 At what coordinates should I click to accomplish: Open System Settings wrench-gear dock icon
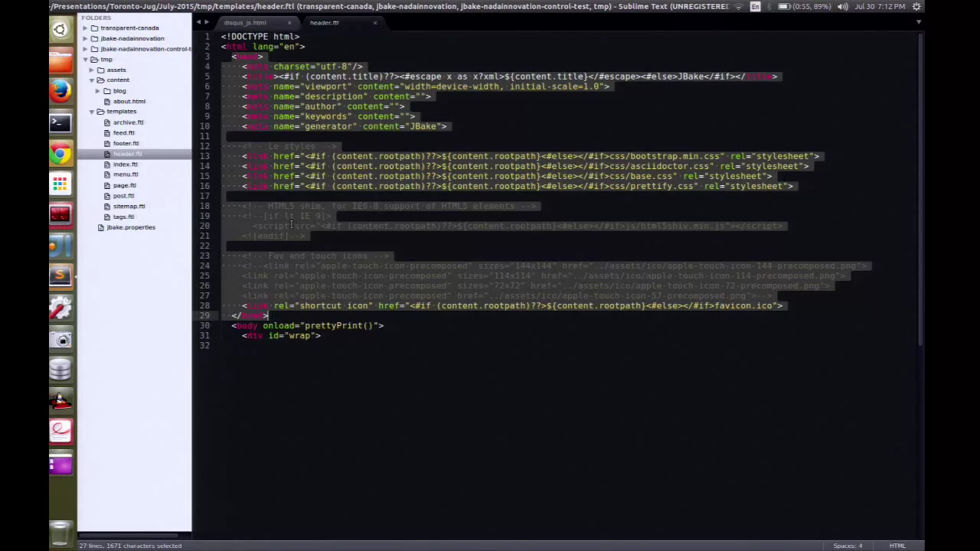click(60, 308)
